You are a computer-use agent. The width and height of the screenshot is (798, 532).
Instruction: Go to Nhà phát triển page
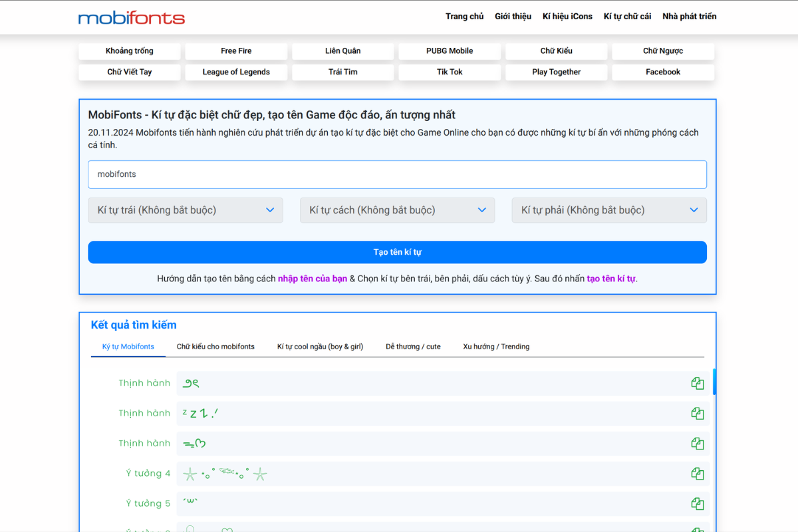(x=689, y=17)
